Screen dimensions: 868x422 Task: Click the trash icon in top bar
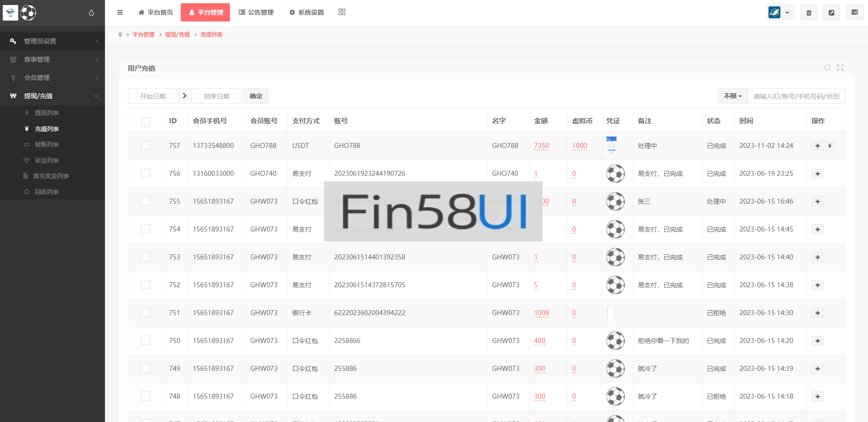(x=809, y=13)
